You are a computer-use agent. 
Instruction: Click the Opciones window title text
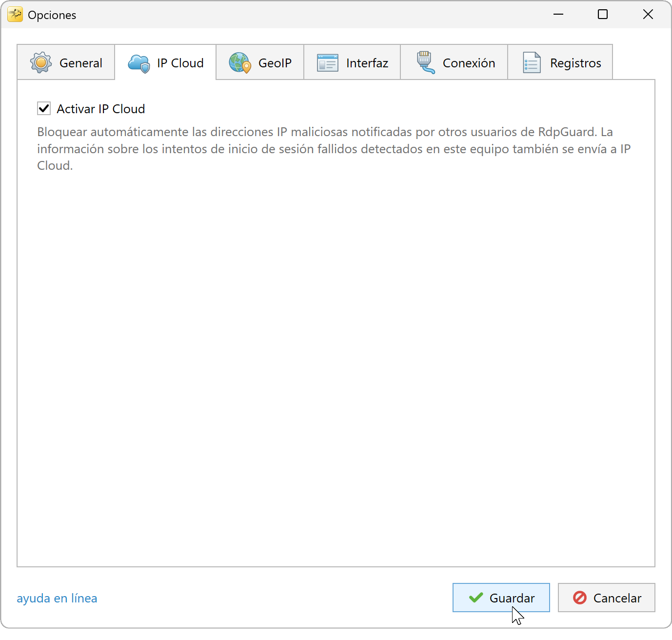(52, 15)
